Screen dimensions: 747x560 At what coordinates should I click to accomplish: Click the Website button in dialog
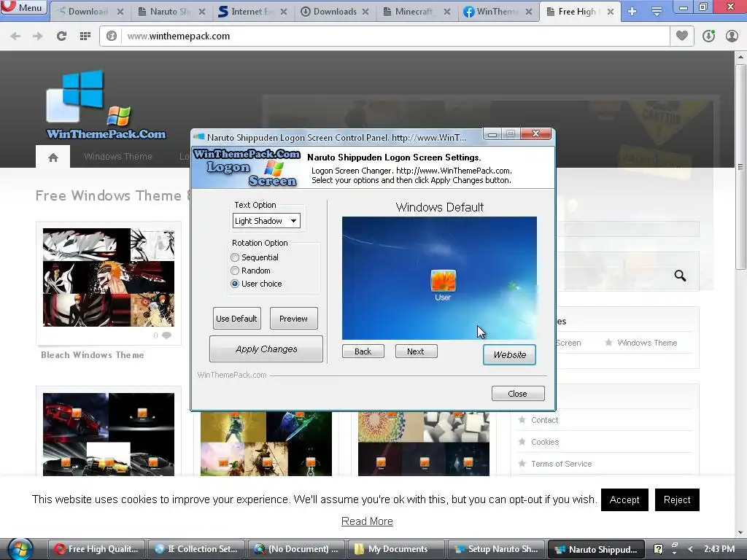(x=509, y=355)
